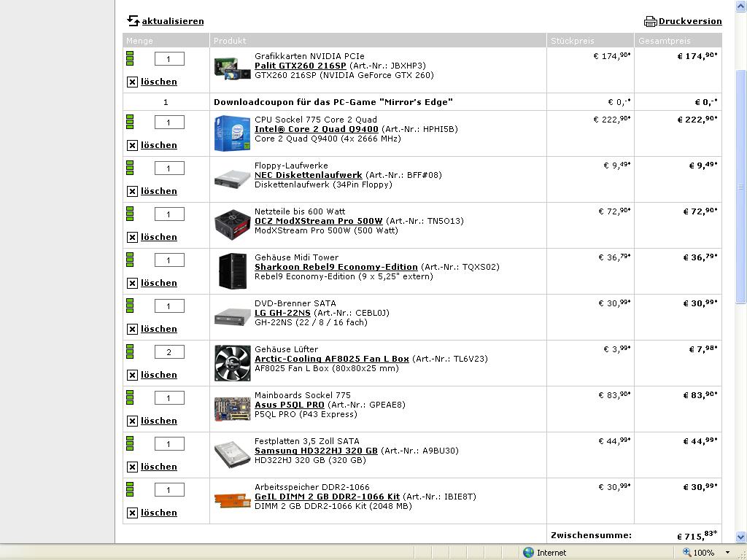Click green availability indicator for Sharkoon case
The height and width of the screenshot is (560, 747).
click(130, 260)
